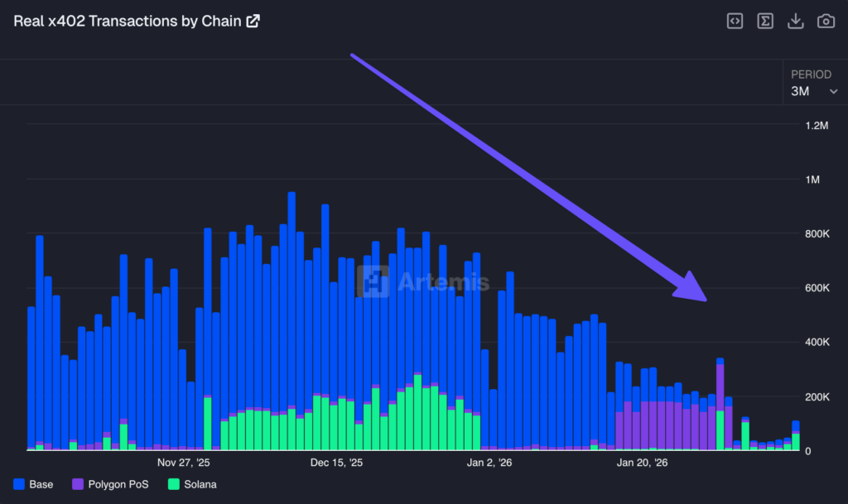Open the sigma summary stats icon
Screen dimensions: 848x504
pyautogui.click(x=765, y=21)
